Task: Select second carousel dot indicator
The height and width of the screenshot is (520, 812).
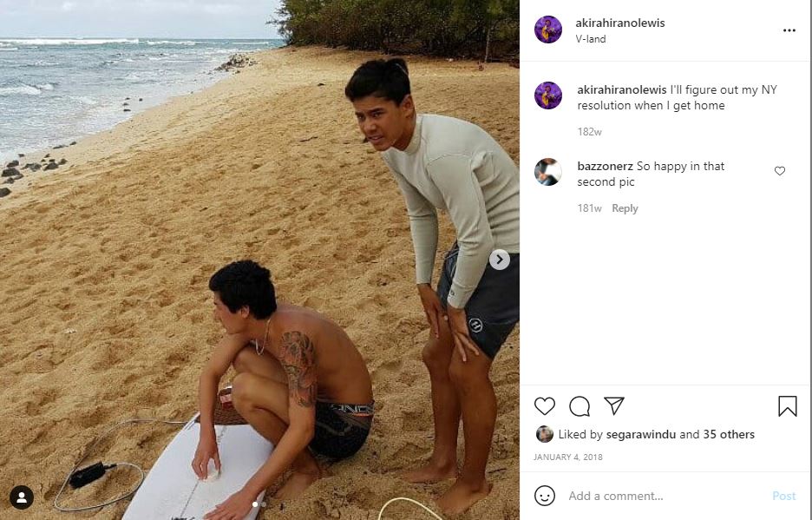Action: pyautogui.click(x=264, y=504)
